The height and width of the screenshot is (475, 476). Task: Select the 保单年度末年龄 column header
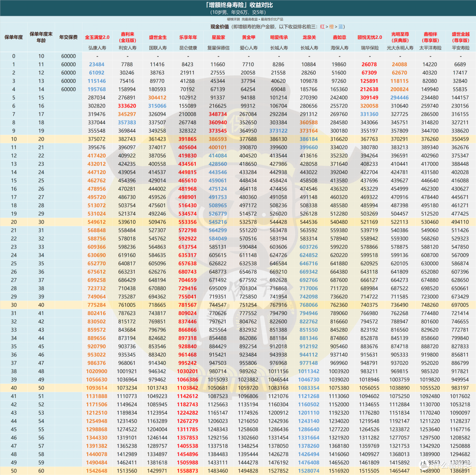41,37
